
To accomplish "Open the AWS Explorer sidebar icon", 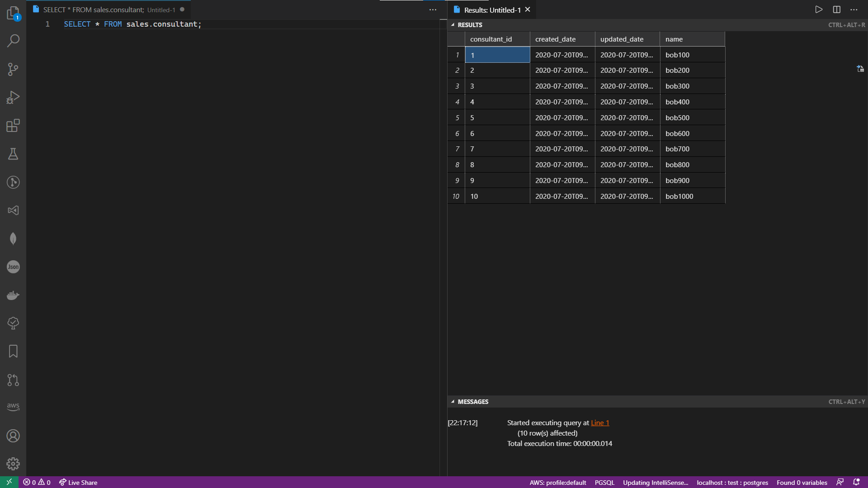I will pos(13,406).
